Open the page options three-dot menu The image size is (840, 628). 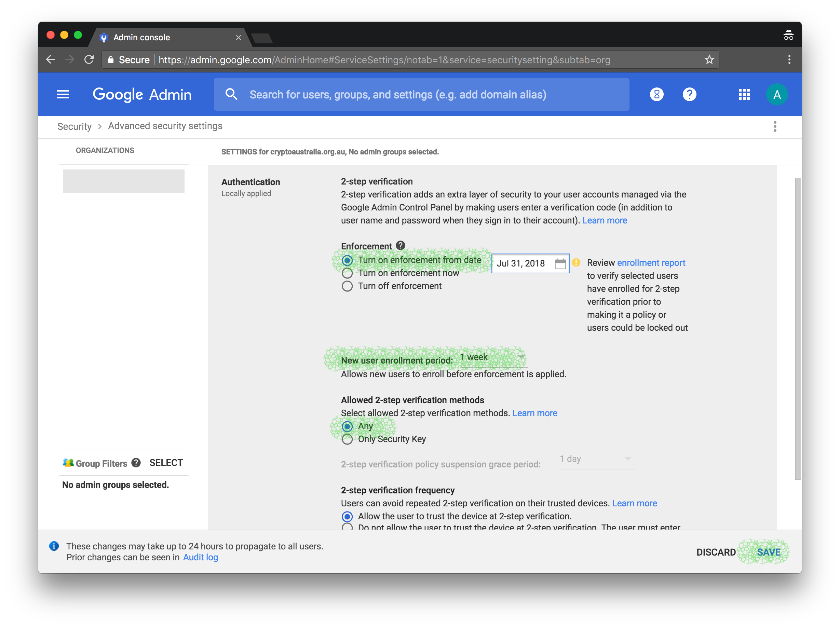click(775, 126)
